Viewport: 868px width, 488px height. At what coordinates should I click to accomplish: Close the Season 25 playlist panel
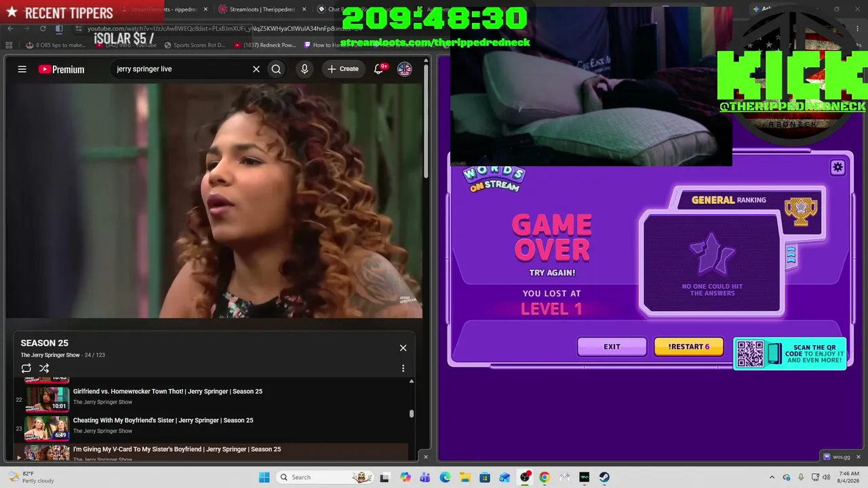[403, 348]
